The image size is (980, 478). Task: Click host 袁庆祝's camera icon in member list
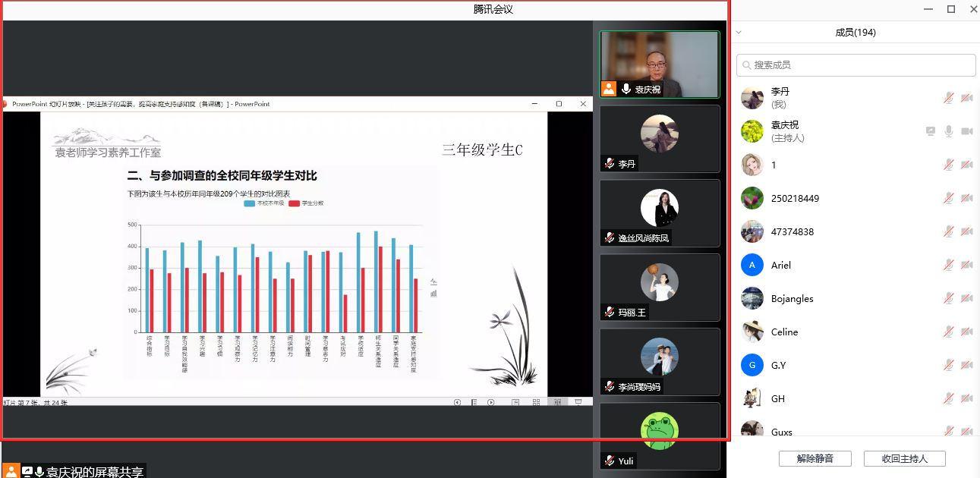coord(966,131)
